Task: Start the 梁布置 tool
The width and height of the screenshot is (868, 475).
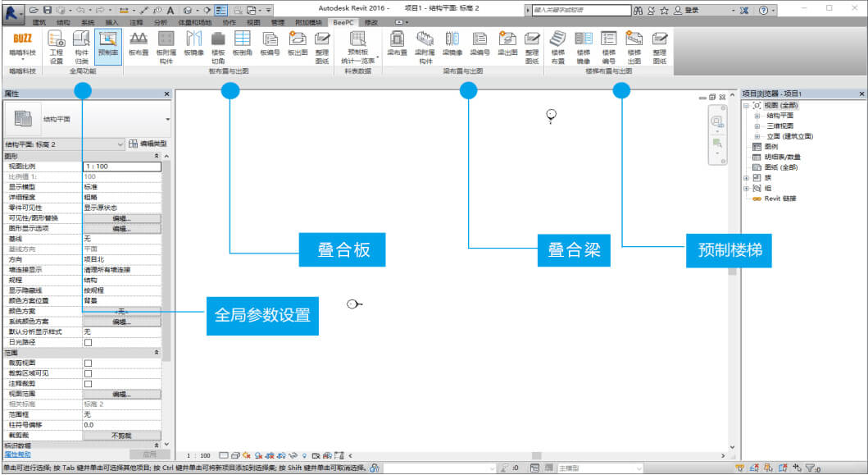Action: pyautogui.click(x=397, y=44)
